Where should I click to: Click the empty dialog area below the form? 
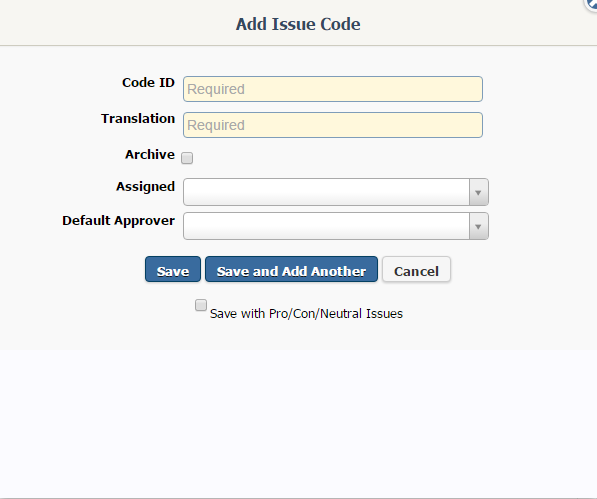[298, 422]
